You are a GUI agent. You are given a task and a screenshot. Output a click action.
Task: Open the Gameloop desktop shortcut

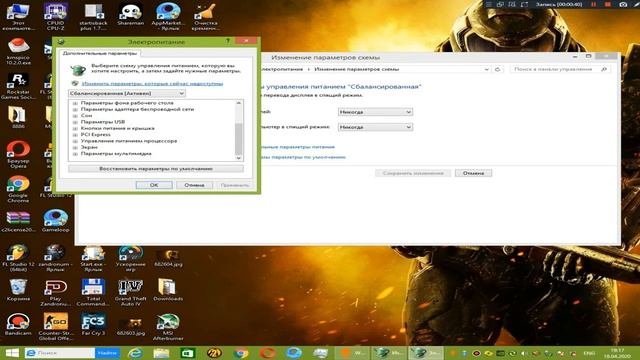tap(56, 220)
